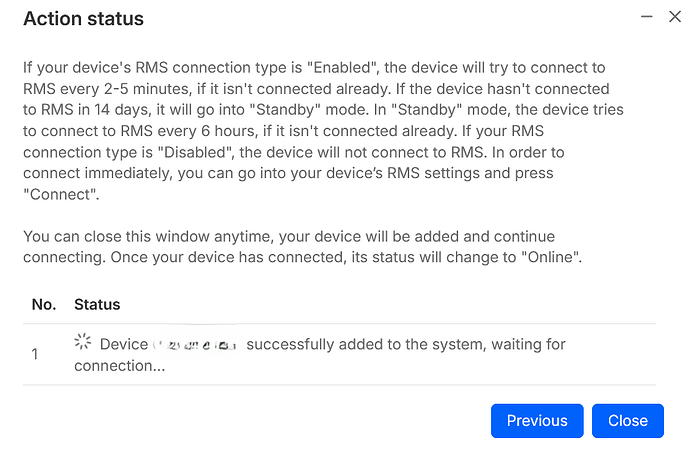Minimize the Action status window

tap(646, 17)
